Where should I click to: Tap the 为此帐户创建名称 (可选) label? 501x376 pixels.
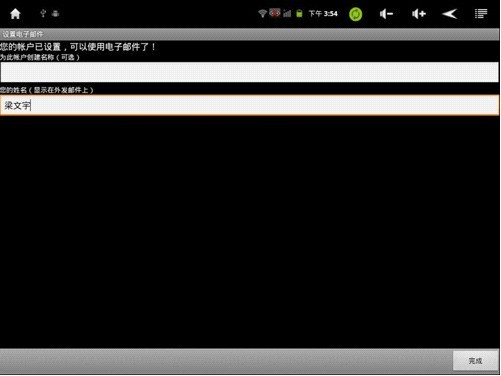(x=40, y=57)
